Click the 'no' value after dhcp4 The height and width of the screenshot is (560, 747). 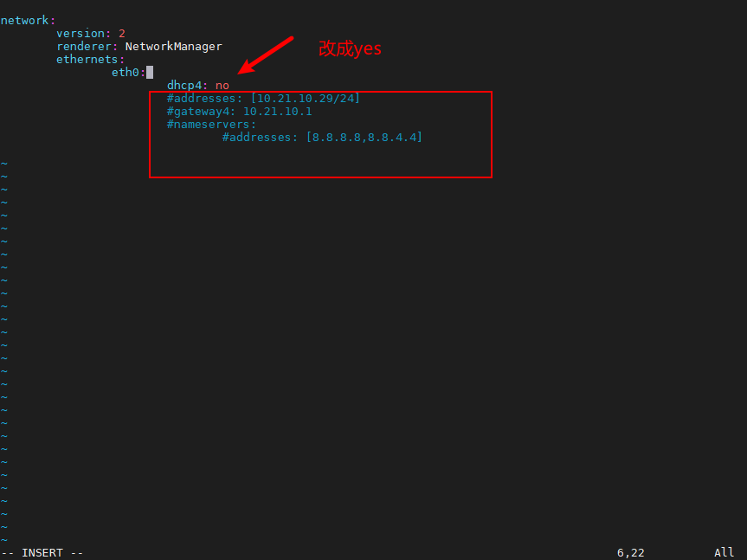pyautogui.click(x=222, y=86)
